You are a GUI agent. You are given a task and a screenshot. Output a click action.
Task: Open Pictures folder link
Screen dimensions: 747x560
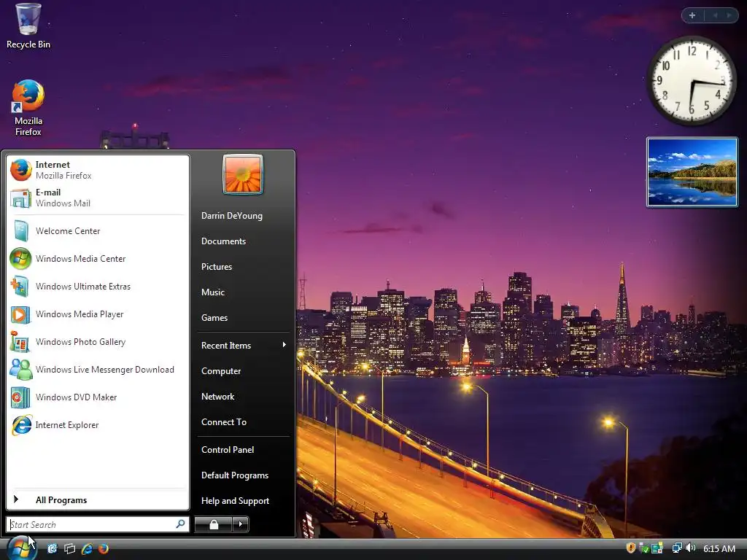[244, 267]
